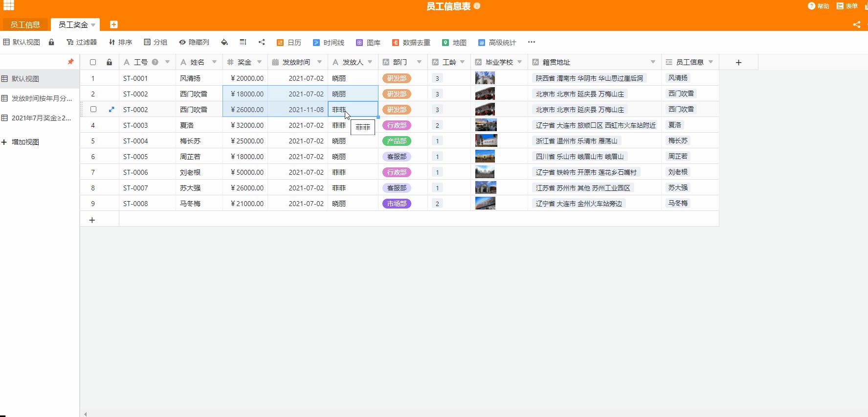Open the 数据去重 deduplication plugin

[x=411, y=43]
